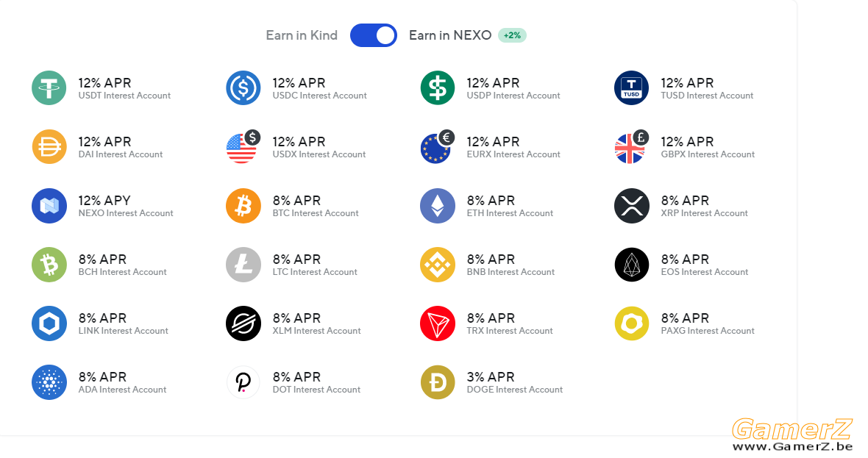Click the GamerZ watermark logo
Screen dimensions: 868x458
(x=792, y=435)
